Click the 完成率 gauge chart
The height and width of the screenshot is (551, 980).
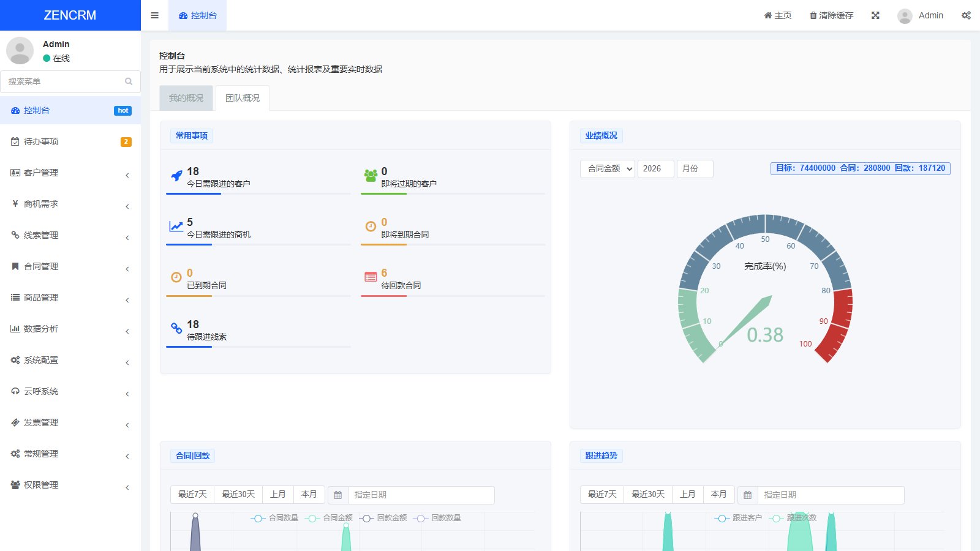(765, 290)
